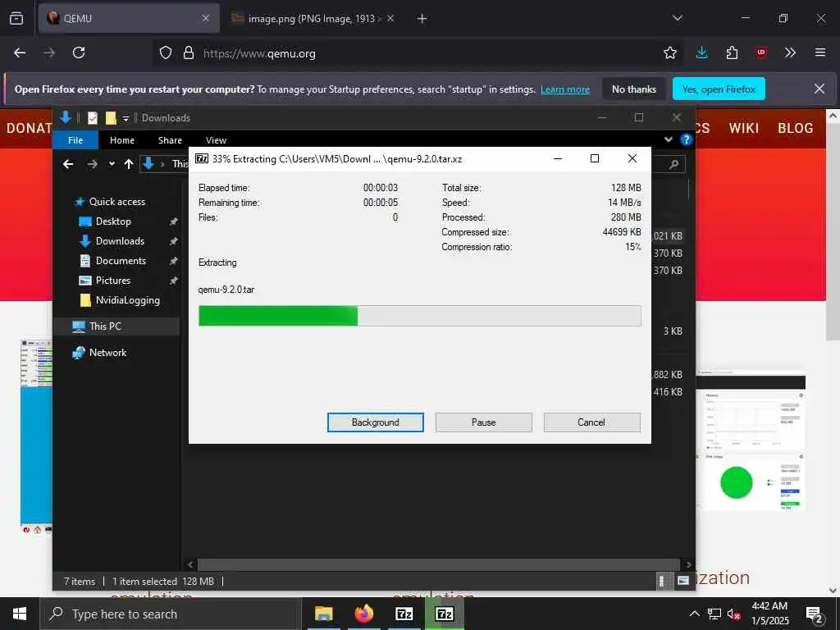Select Quick access in Explorer sidebar
This screenshot has width=840, height=630.
coord(116,202)
